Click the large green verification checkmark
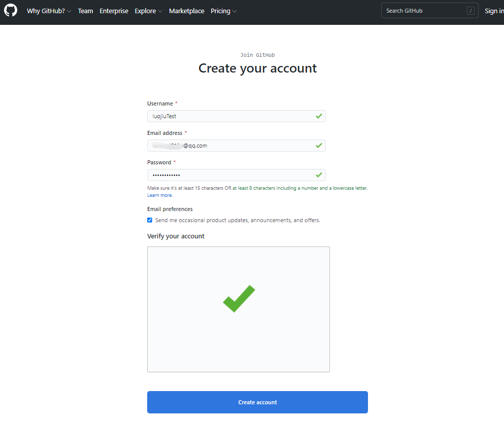 (239, 299)
